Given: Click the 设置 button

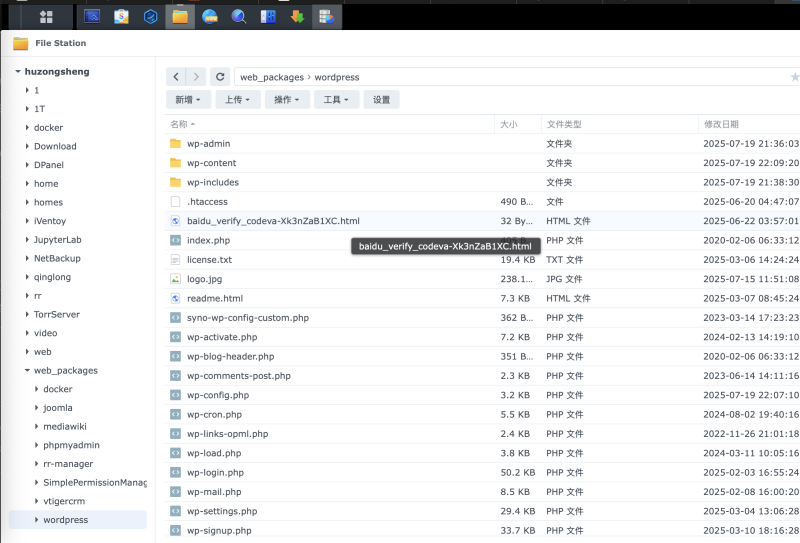Looking at the screenshot, I should click(382, 100).
